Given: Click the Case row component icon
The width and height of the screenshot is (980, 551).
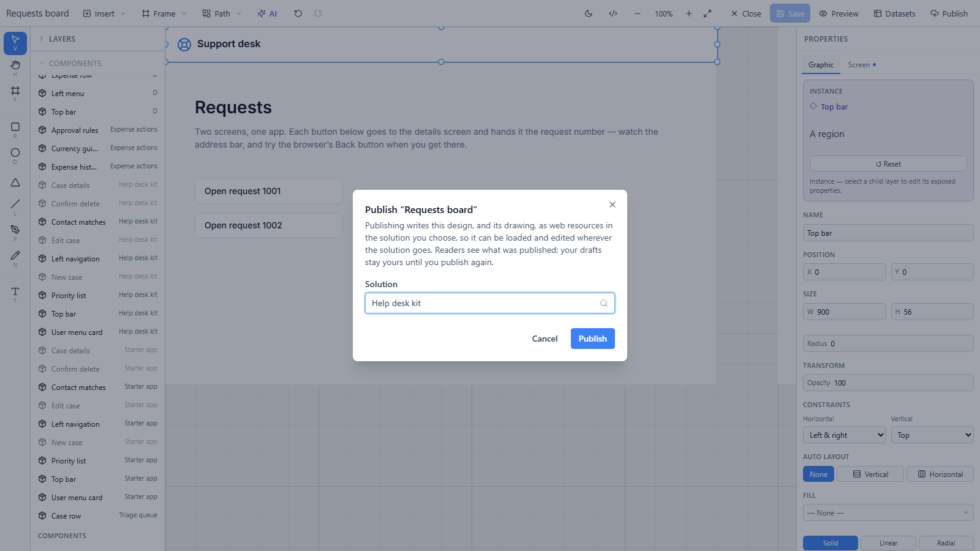Looking at the screenshot, I should pyautogui.click(x=42, y=515).
